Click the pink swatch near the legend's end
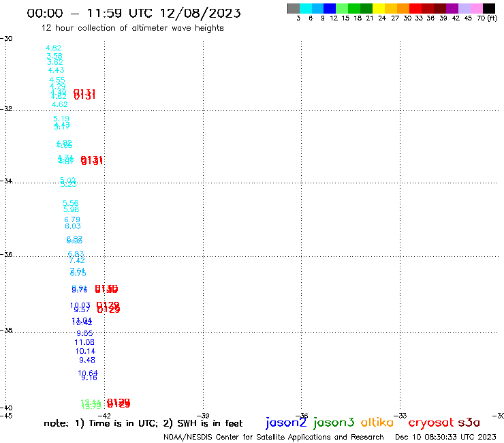The width and height of the screenshot is (504, 443). 476,8
